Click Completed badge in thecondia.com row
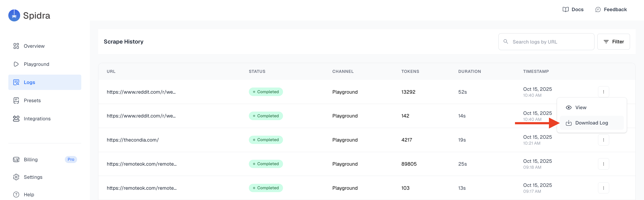Image resolution: width=644 pixels, height=200 pixels. (265, 140)
